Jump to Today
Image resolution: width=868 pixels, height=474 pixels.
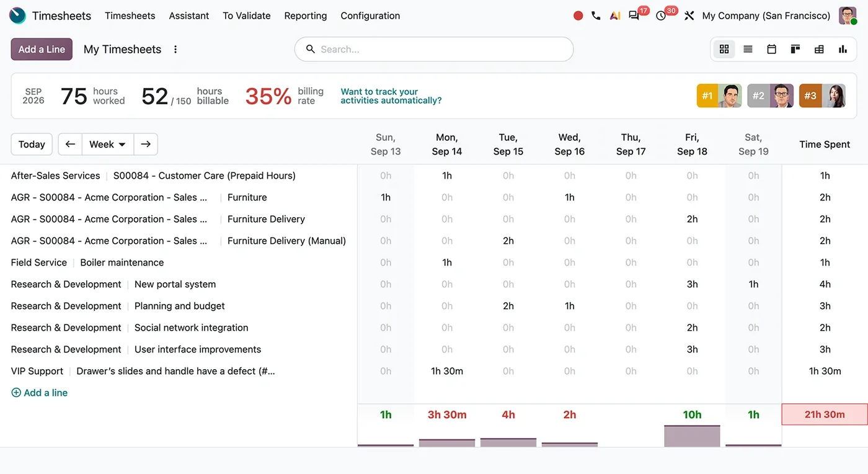32,145
